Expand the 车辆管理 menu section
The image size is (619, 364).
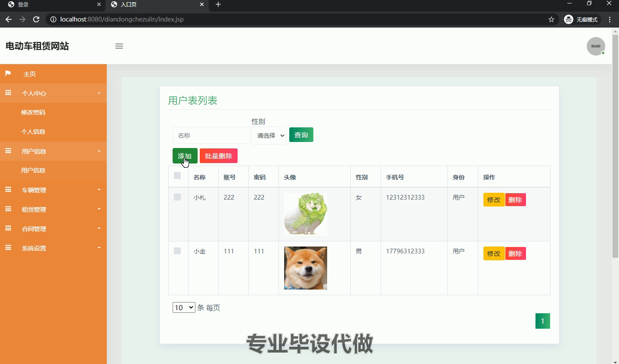53,190
